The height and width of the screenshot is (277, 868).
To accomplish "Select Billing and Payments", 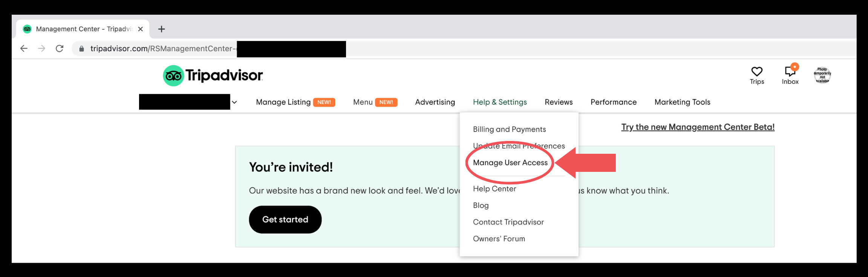I will coord(509,129).
